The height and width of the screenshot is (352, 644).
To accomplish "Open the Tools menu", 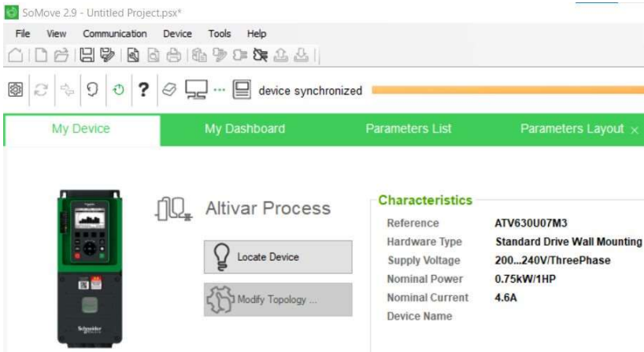I will pyautogui.click(x=220, y=34).
